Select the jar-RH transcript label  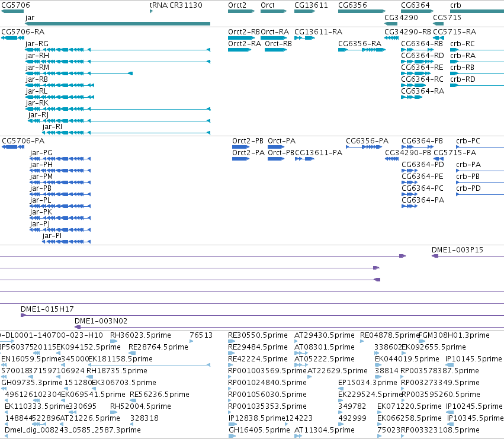(x=37, y=56)
